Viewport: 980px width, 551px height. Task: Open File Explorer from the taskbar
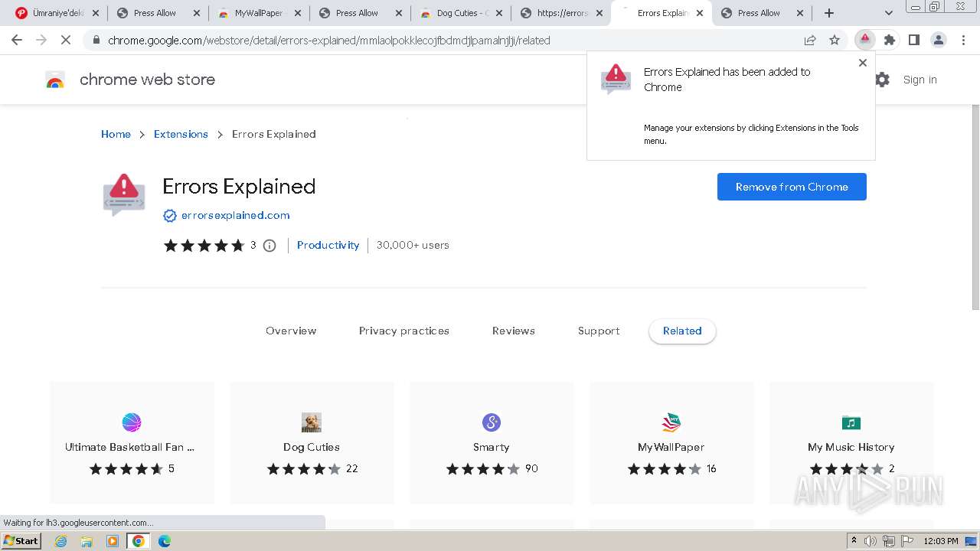[x=87, y=541]
